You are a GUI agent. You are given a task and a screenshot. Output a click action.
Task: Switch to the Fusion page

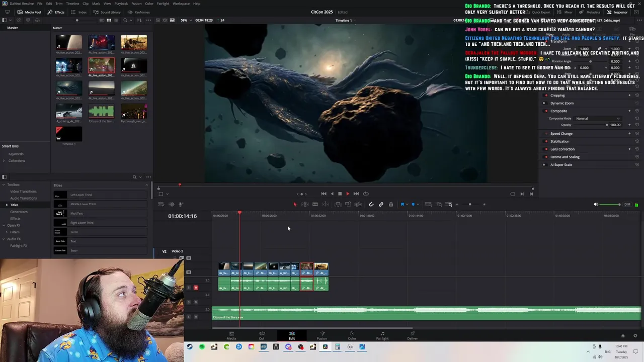click(x=322, y=335)
